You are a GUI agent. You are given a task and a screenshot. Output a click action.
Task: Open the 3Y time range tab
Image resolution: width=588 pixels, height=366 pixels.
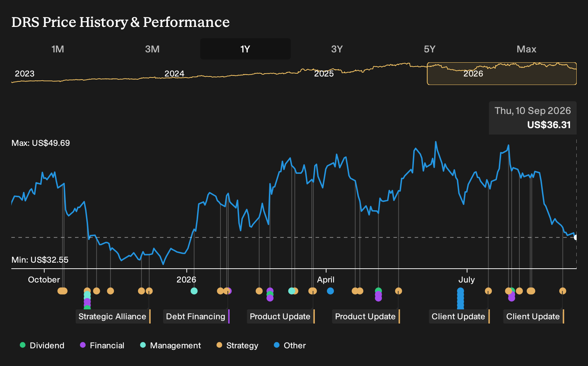click(337, 49)
